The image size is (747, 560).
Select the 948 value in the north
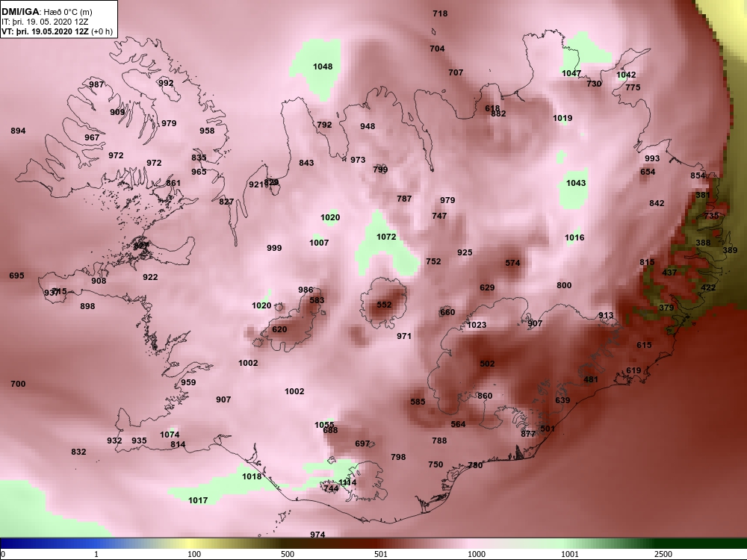coord(368,127)
